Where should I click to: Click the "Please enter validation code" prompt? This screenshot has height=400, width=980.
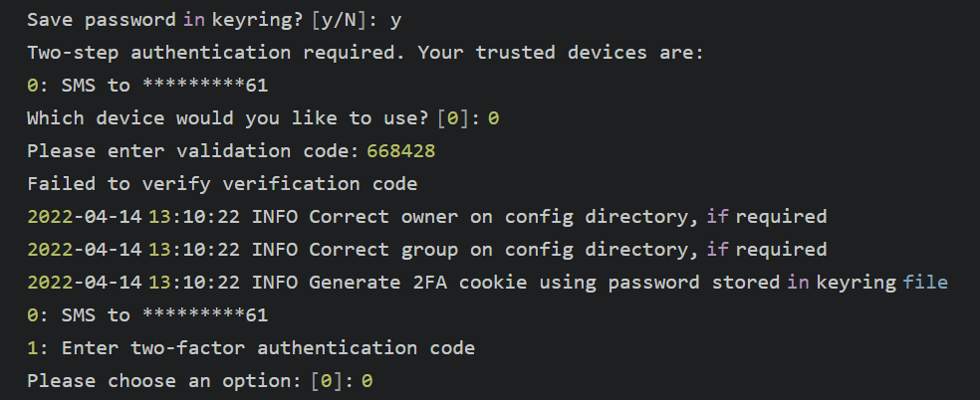point(192,151)
